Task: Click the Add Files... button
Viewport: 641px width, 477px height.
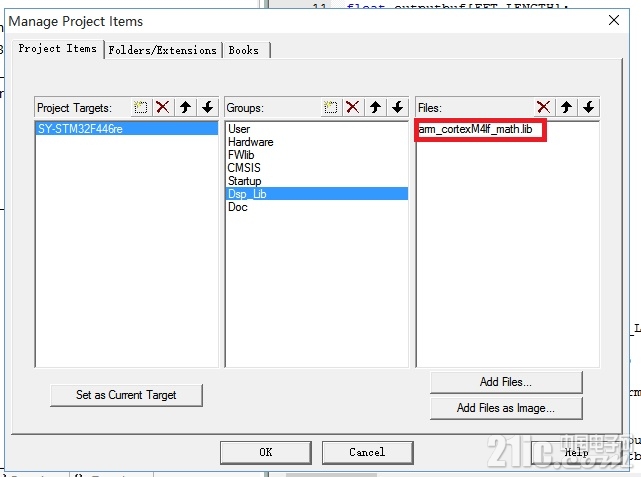Action: tap(506, 382)
